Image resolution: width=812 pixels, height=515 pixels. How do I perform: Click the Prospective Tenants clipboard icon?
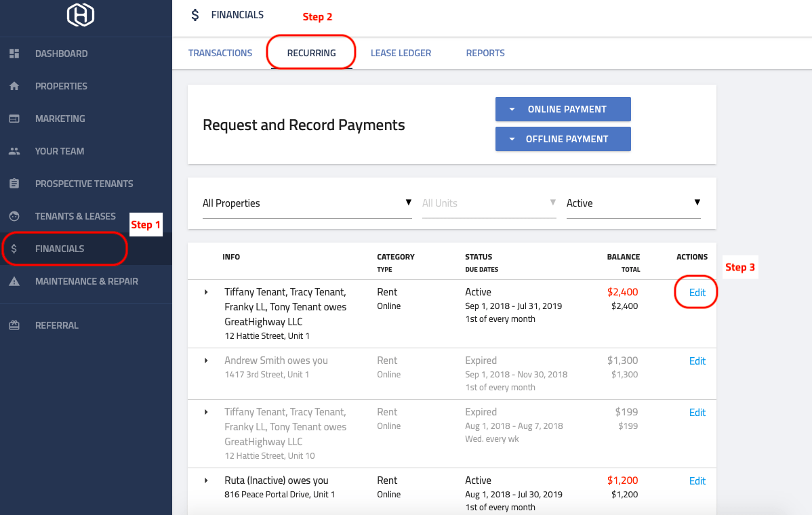[14, 183]
